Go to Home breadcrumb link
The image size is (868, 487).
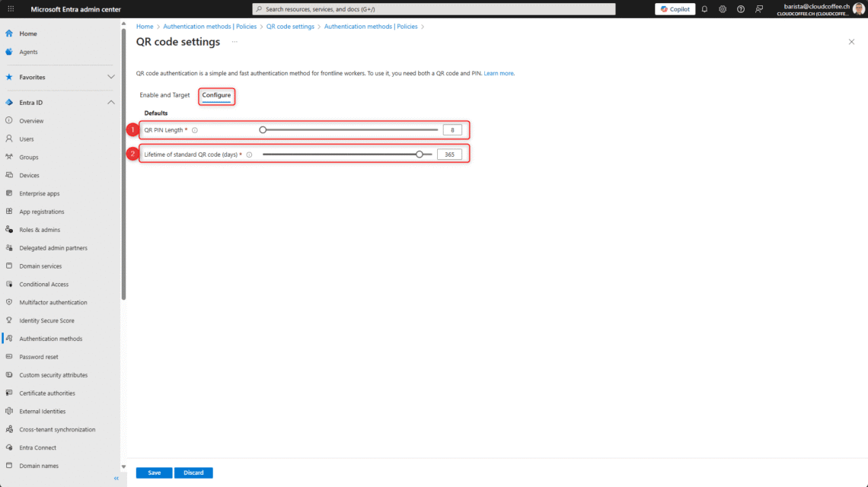tap(145, 27)
